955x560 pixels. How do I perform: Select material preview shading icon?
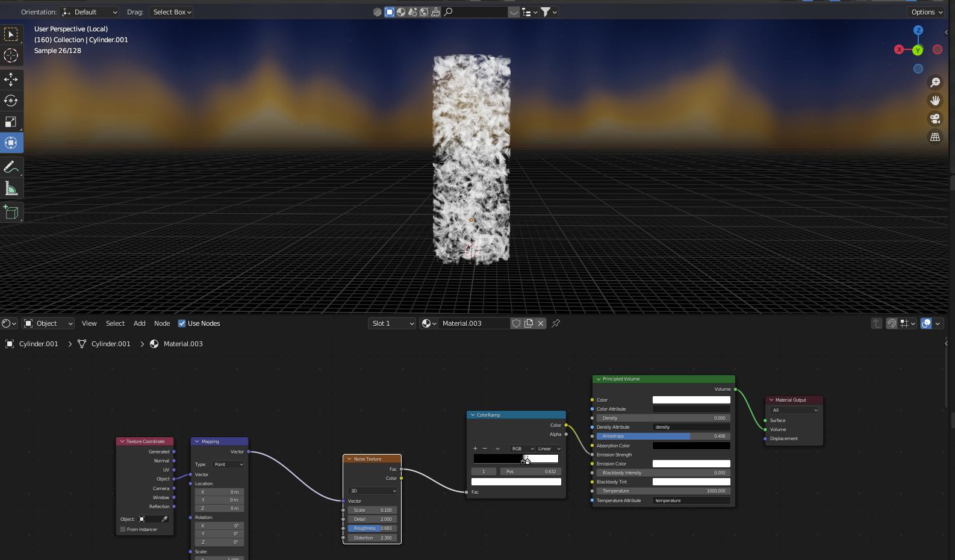coord(412,12)
